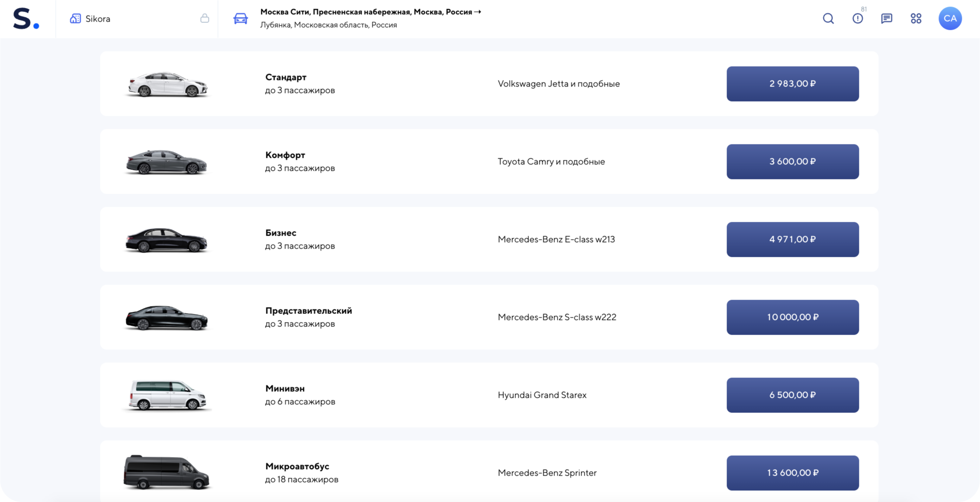Click the lock icon beside Sikora
The image size is (980, 502).
click(x=205, y=18)
